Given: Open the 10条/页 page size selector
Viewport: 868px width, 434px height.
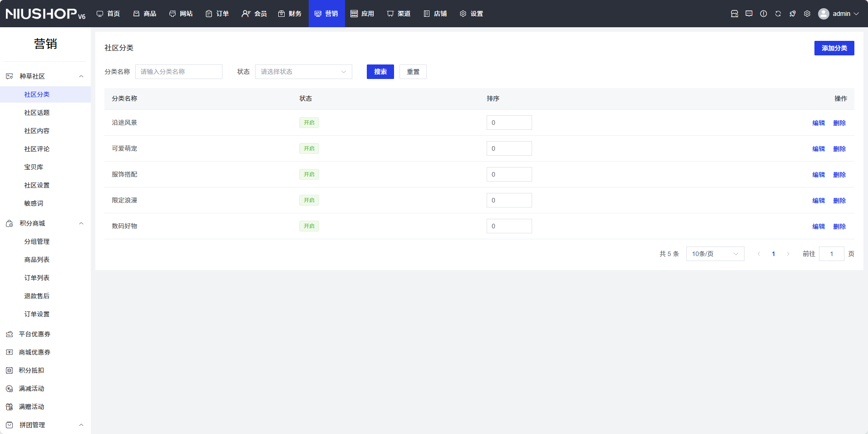Looking at the screenshot, I should [715, 254].
